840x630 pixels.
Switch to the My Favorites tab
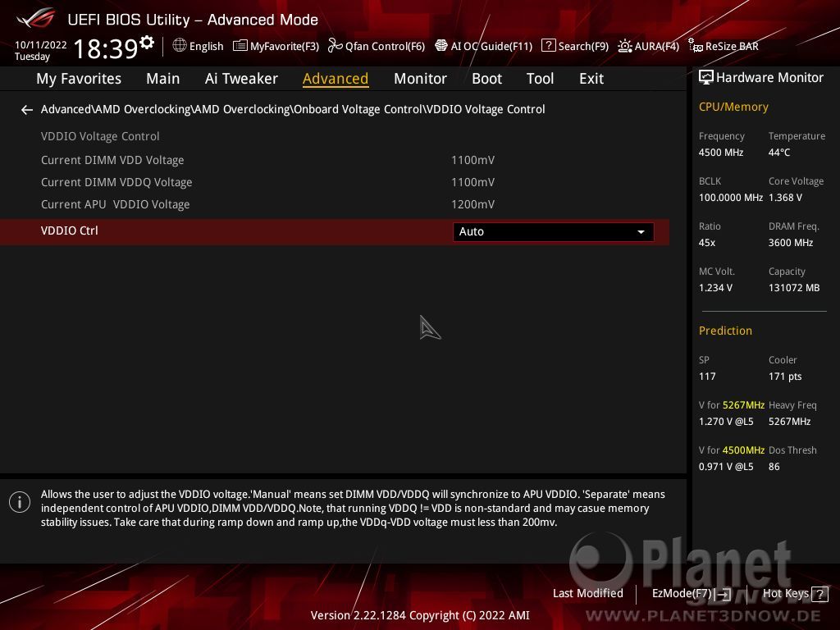[x=79, y=79]
